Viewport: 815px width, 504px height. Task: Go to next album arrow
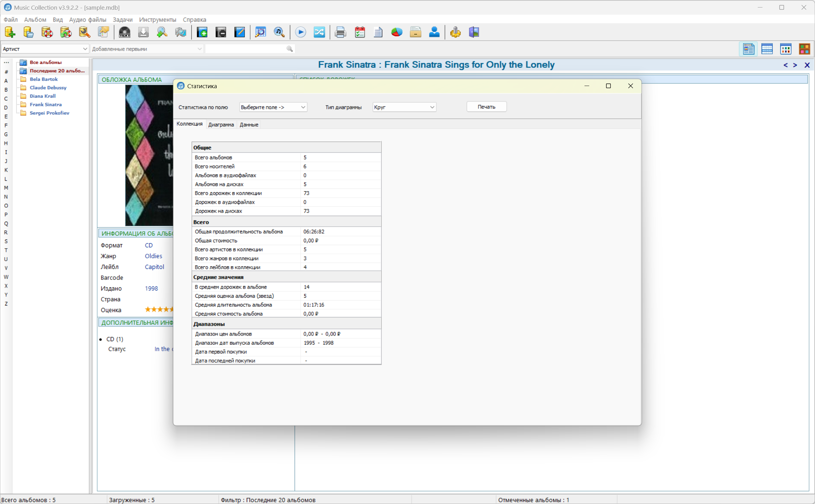coord(795,65)
